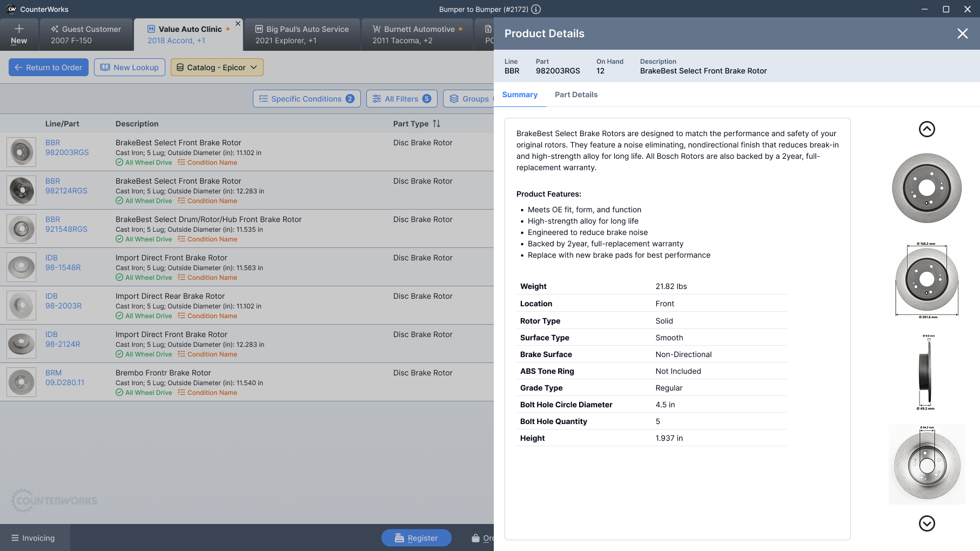Select the rotor side-profile thumbnail image
The height and width of the screenshot is (551, 980).
[927, 372]
